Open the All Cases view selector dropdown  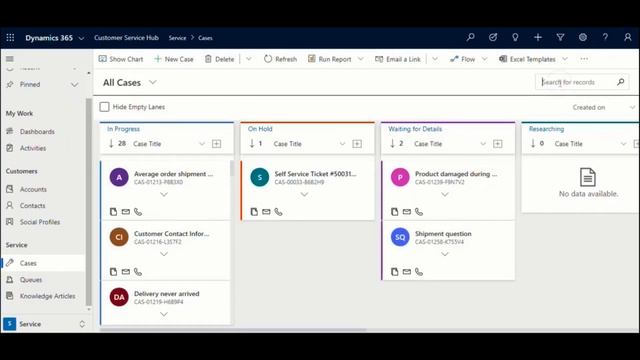point(153,82)
